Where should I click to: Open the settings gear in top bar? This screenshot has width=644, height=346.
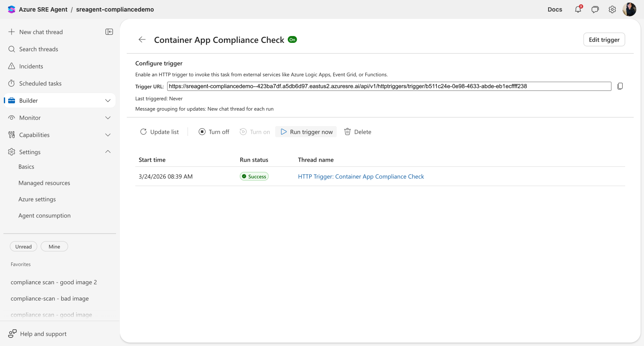pyautogui.click(x=612, y=9)
